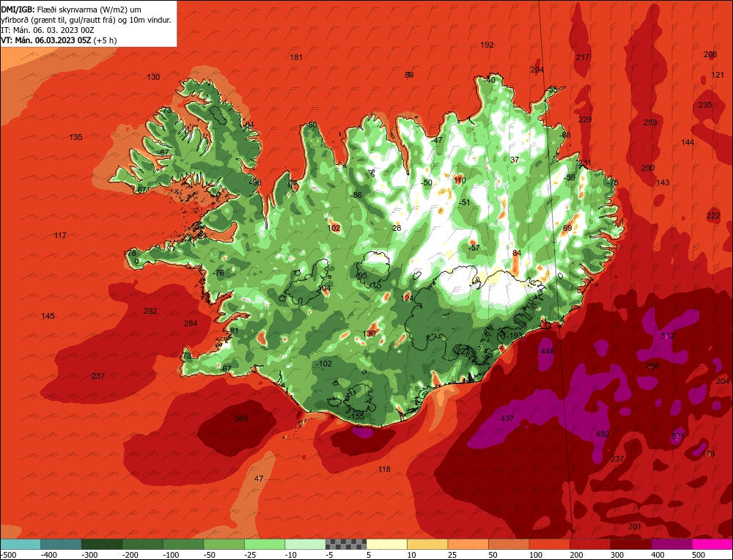This screenshot has width=733, height=560.
Task: Click the -76 value in western Iceland
Action: (x=218, y=273)
